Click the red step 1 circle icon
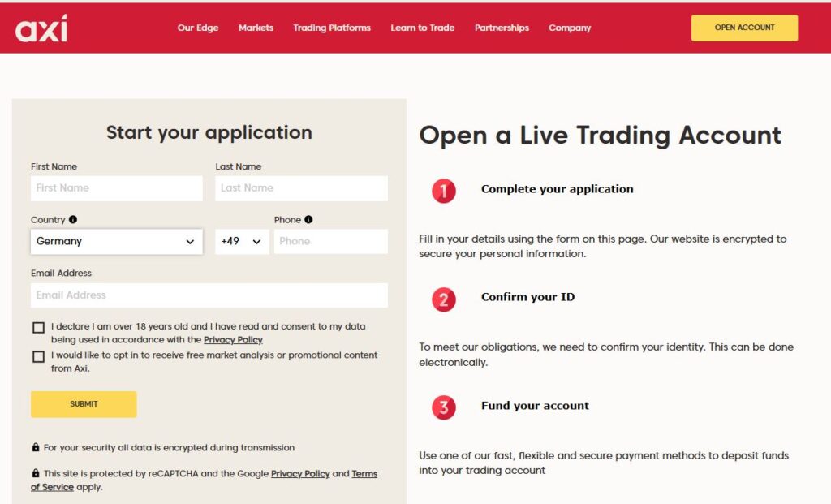The image size is (831, 504). 443,191
